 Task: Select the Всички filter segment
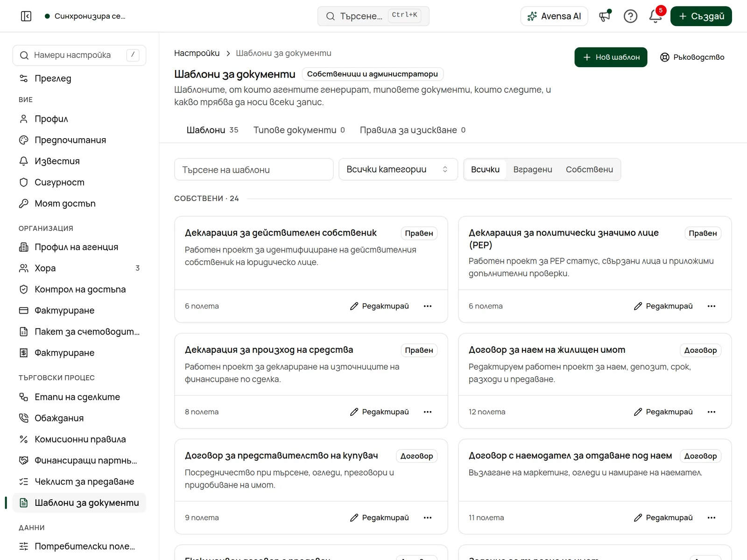click(485, 169)
